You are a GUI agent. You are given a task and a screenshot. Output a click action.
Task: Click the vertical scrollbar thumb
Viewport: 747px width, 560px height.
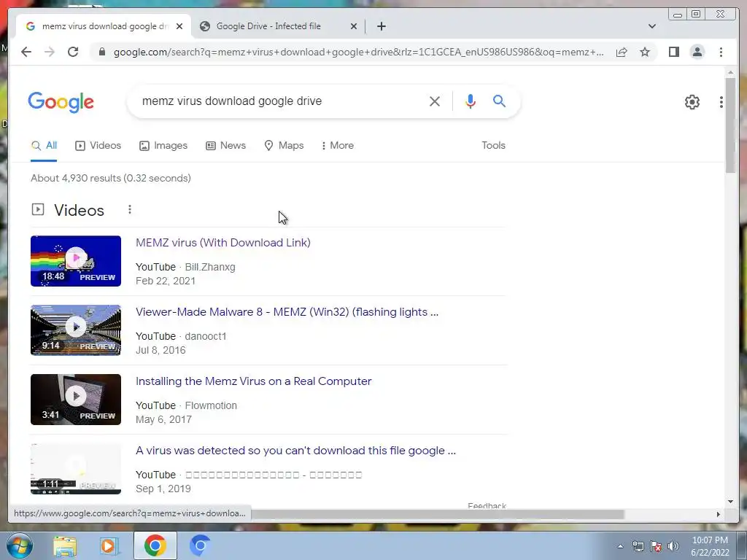click(x=730, y=125)
